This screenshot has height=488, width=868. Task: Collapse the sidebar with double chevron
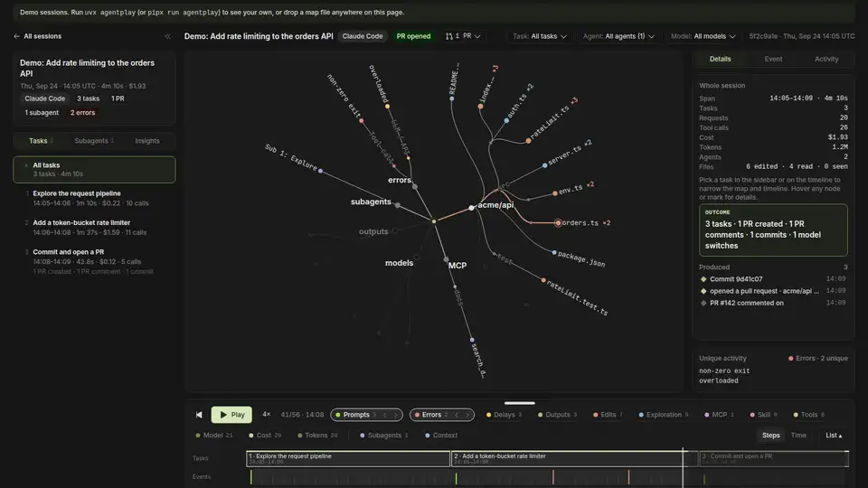pyautogui.click(x=168, y=36)
